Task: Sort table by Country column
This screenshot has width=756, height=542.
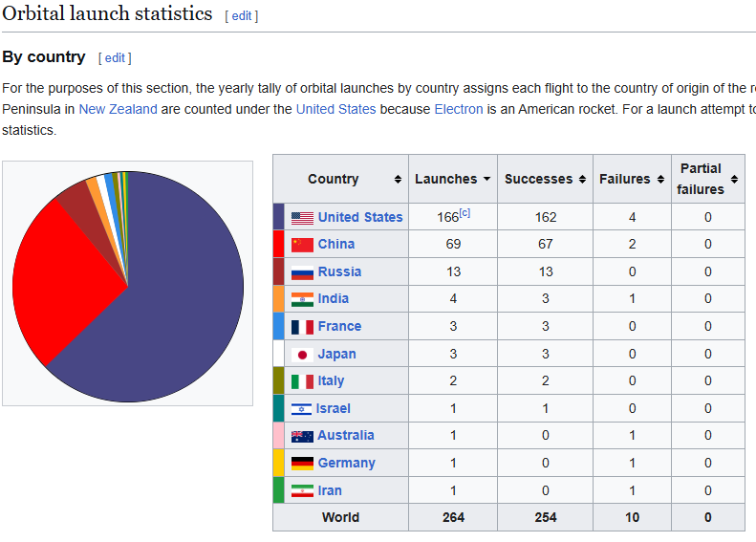Action: tap(398, 180)
